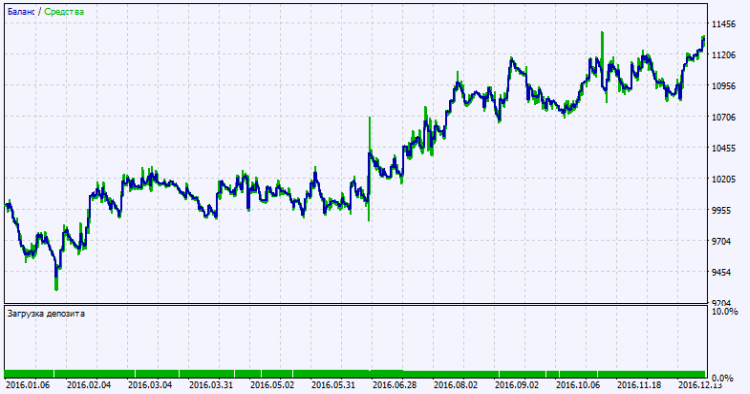Screen dimensions: 750x394
Task: Click the 2016.02.04 date label
Action: coord(89,385)
